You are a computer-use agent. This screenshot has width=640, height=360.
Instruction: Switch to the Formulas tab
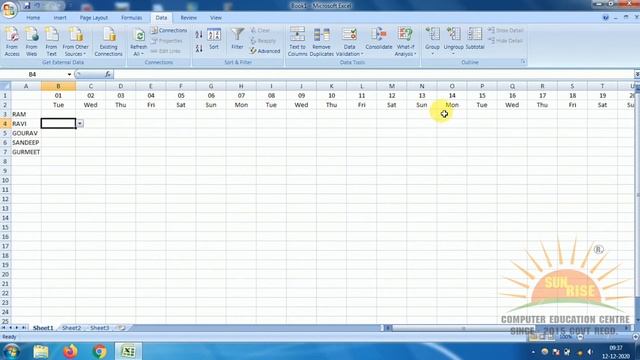click(131, 18)
